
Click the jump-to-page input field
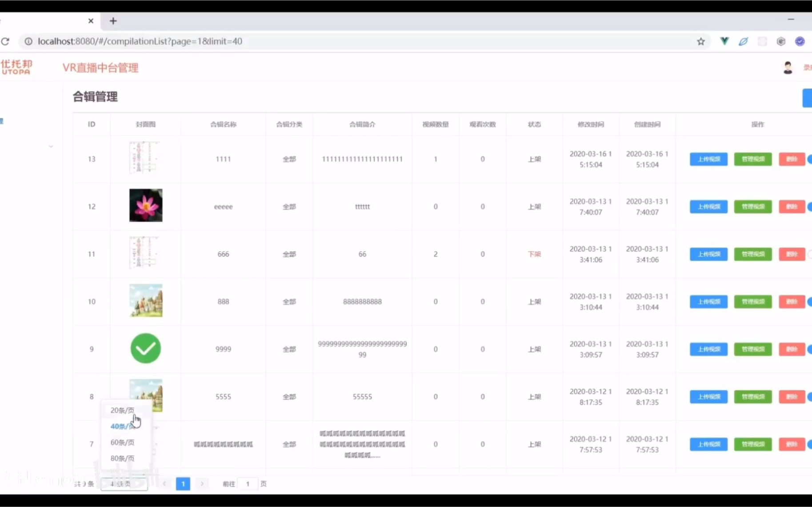click(x=248, y=483)
